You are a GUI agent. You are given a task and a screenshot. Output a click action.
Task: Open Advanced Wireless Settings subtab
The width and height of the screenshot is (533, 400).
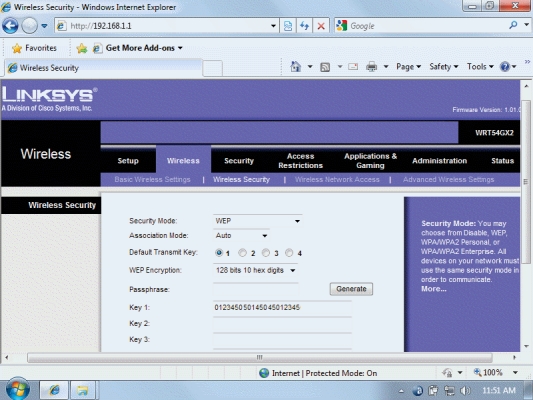click(449, 179)
